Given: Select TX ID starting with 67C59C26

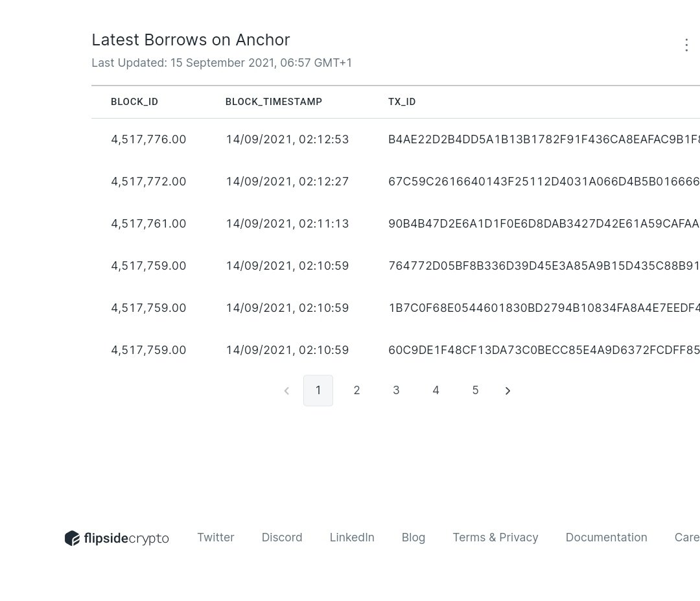Looking at the screenshot, I should (544, 182).
